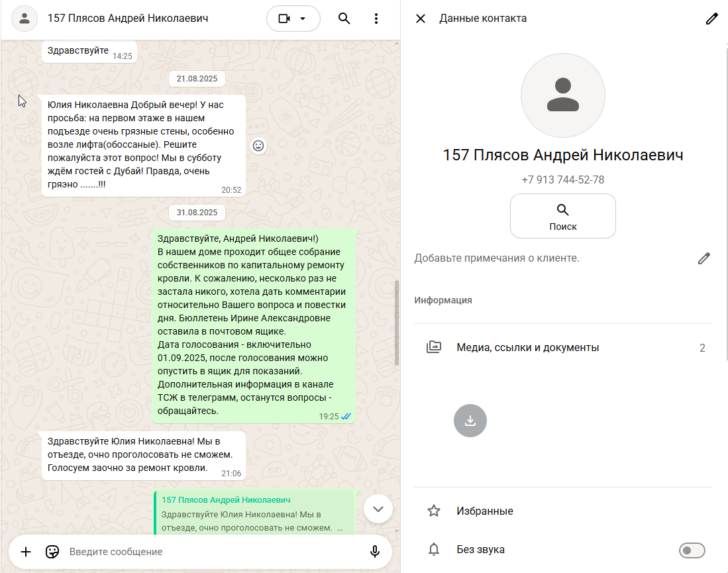Click the chat header contact name
Screen dimensions: 728x573
[128, 19]
